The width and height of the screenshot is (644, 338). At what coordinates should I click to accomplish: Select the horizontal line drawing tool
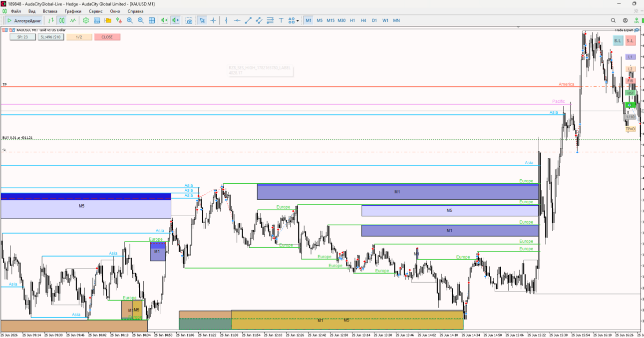click(x=237, y=20)
